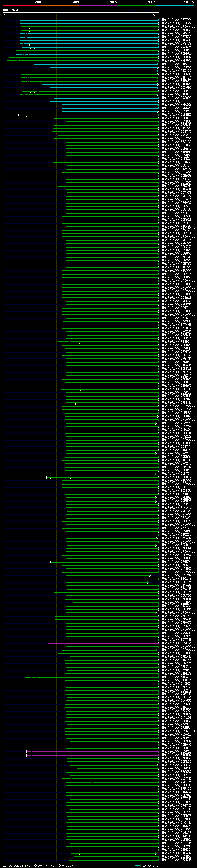Click the purple ~60% identity legend bar
This screenshot has width=197, height=868.
pyautogui.click(x=99, y=6)
